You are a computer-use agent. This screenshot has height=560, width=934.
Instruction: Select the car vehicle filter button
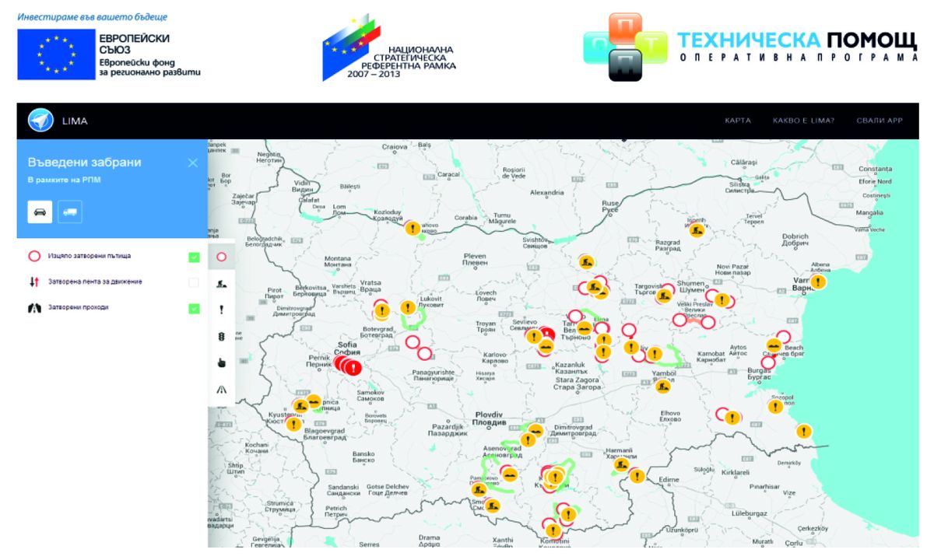(x=40, y=212)
